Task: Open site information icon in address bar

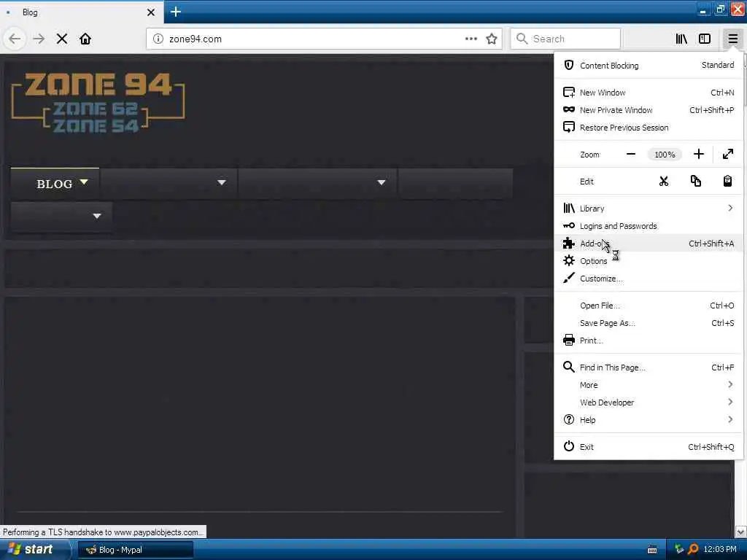Action: [x=158, y=39]
